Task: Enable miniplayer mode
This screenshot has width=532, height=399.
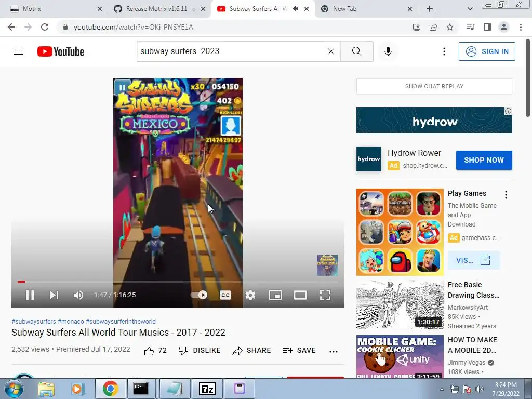Action: click(275, 295)
